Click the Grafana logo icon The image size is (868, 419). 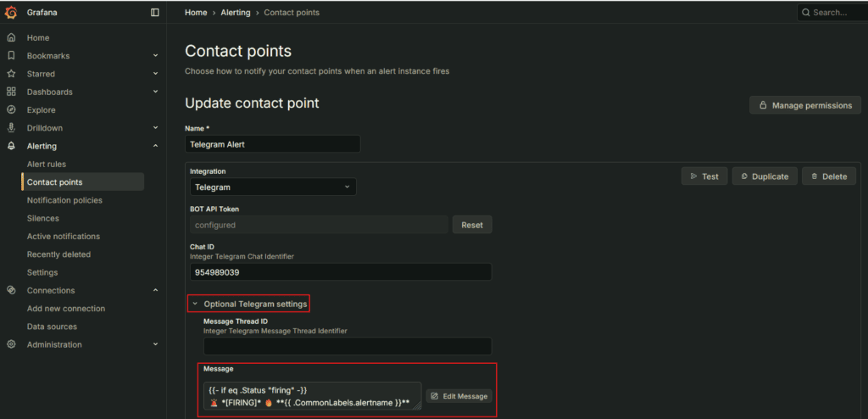coord(11,12)
